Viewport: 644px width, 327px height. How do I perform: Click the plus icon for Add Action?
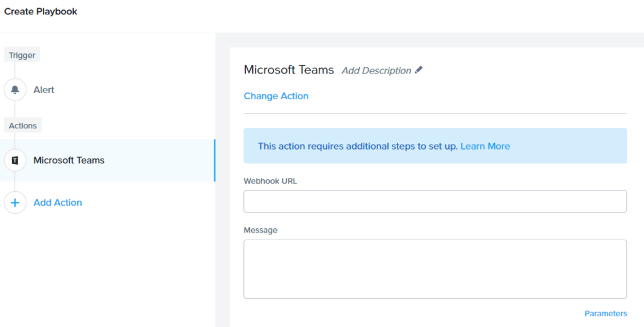15,202
